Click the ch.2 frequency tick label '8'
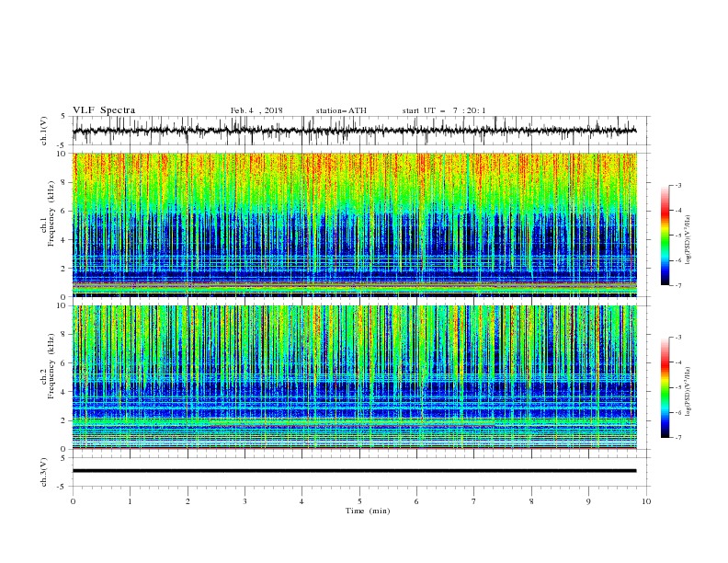The image size is (728, 563). tap(64, 335)
